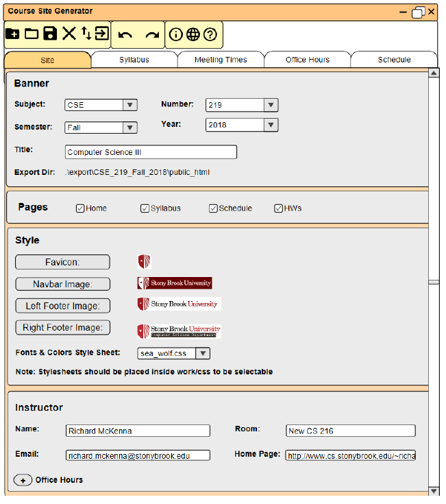
Task: Switch to the Office Hours tab
Action: [308, 60]
